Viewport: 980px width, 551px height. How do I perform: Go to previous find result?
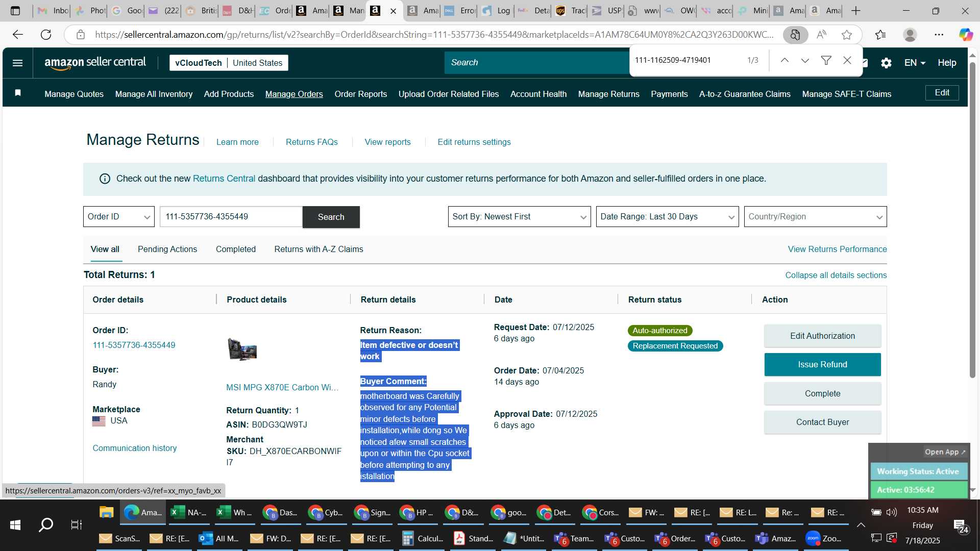785,60
